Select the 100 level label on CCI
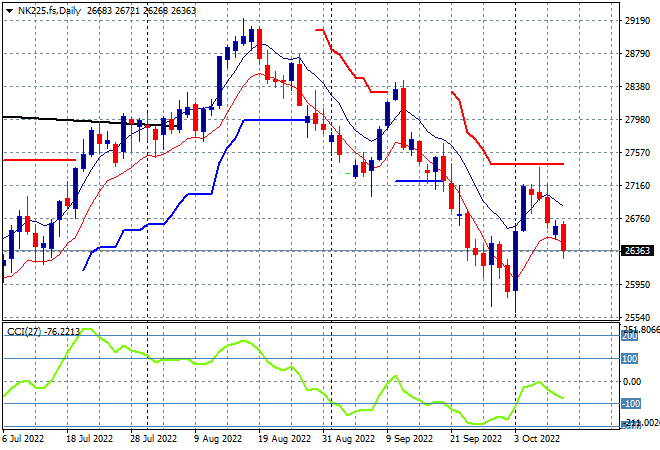 coord(630,359)
